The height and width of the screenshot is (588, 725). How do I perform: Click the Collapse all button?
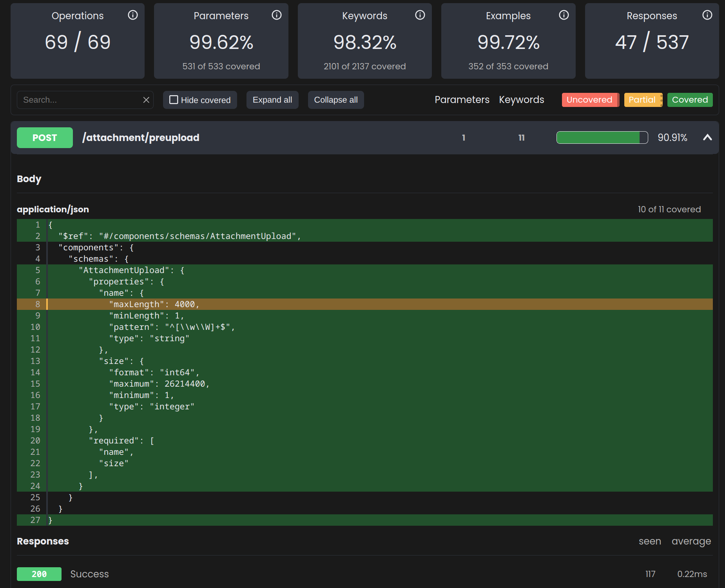(336, 100)
